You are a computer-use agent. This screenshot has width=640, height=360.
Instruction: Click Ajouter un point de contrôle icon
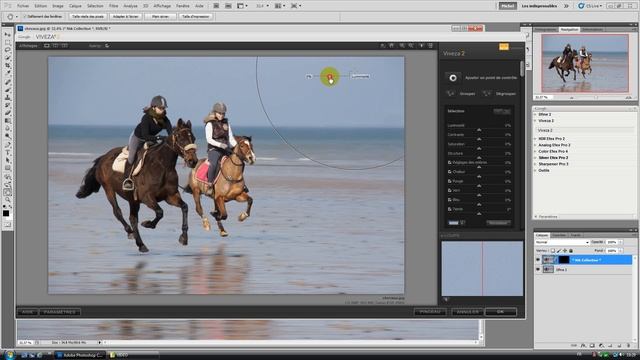pyautogui.click(x=453, y=78)
